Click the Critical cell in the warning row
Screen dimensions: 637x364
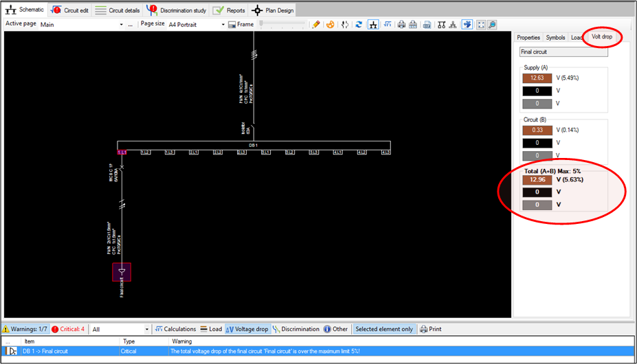click(144, 351)
